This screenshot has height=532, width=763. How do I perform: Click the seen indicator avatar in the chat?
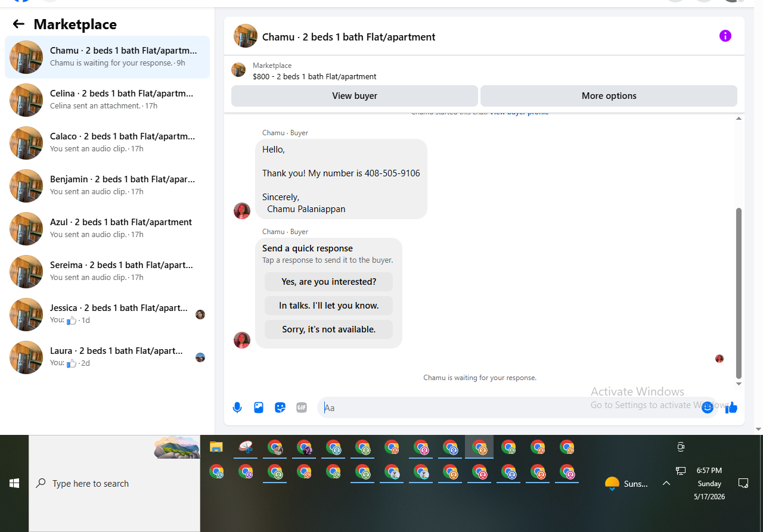(x=719, y=359)
